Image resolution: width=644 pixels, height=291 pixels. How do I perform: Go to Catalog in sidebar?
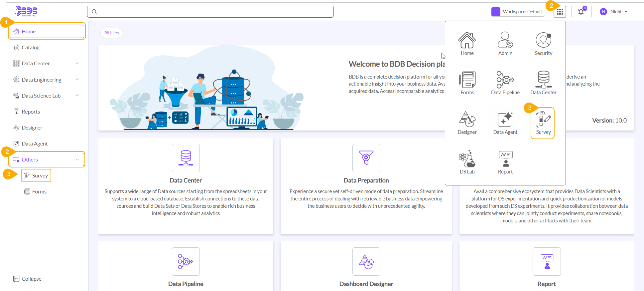31,48
